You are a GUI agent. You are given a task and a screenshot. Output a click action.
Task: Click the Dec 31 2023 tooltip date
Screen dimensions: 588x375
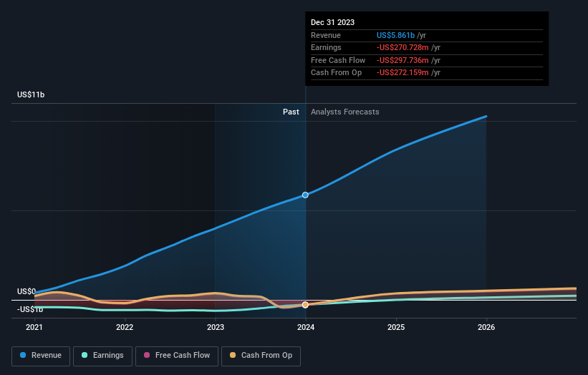tap(332, 22)
